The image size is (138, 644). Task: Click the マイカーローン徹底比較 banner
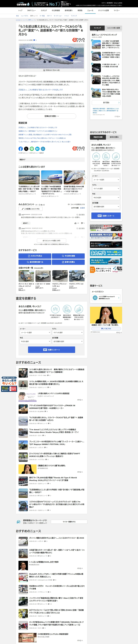click(106, 228)
